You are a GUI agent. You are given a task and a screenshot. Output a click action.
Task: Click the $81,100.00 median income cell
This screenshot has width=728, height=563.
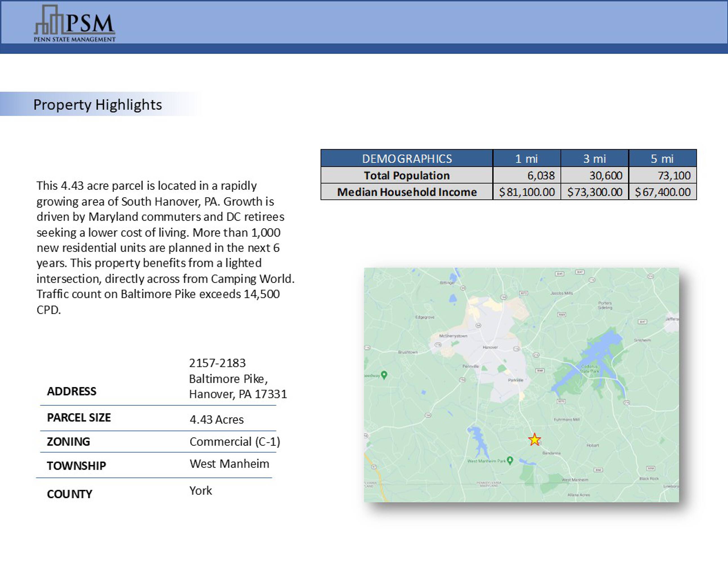pyautogui.click(x=527, y=192)
